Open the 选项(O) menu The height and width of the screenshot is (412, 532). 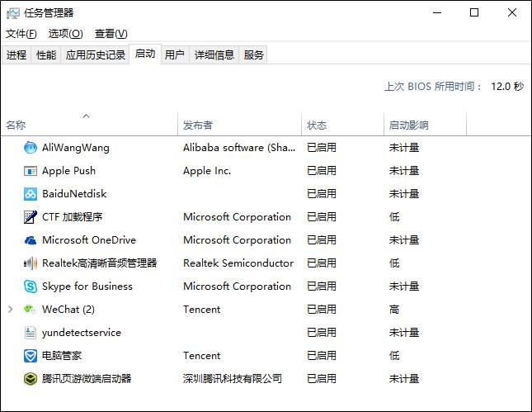[x=65, y=34]
